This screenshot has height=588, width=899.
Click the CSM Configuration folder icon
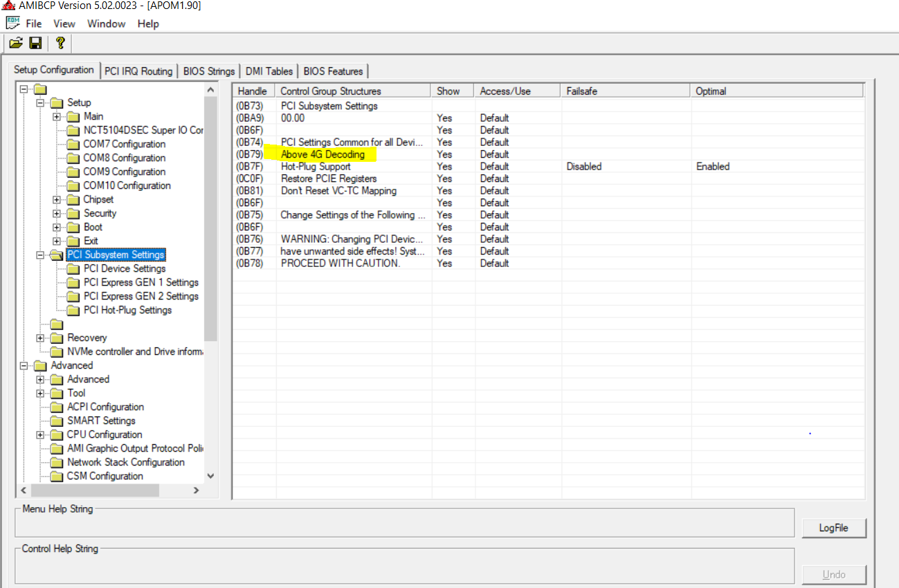coord(57,476)
